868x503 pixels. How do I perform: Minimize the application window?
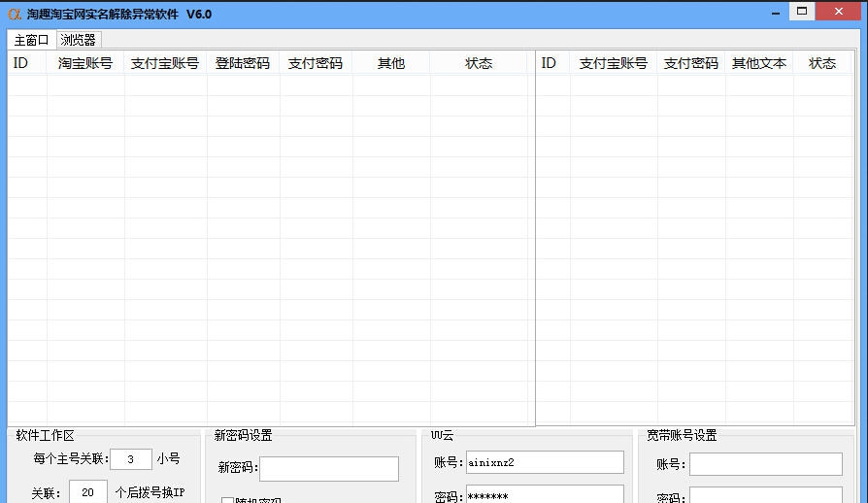776,13
